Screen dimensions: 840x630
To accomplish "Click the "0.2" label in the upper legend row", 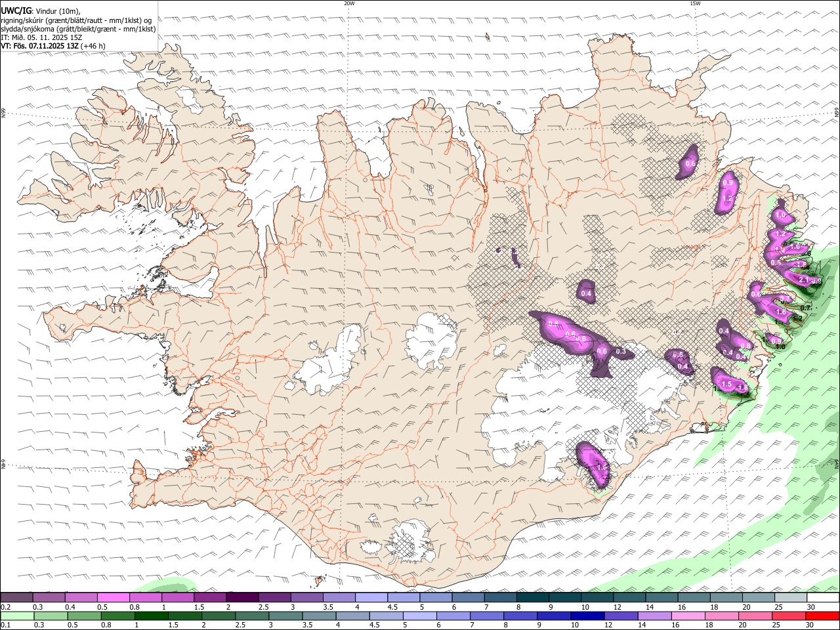I will click(x=6, y=607).
